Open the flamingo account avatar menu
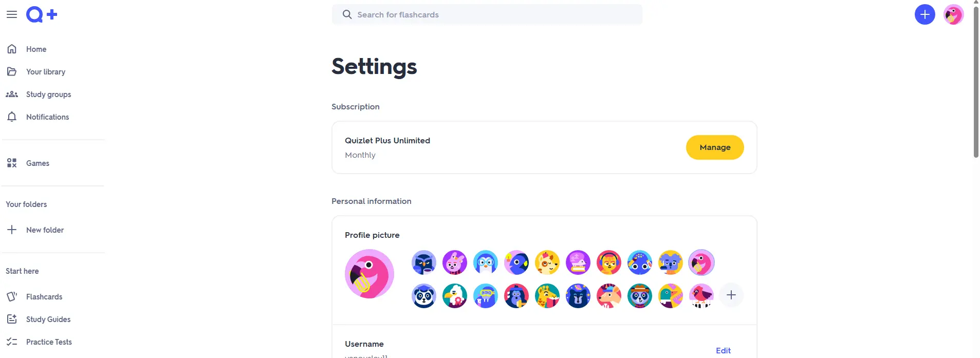Screen dimensions: 980x358 pyautogui.click(x=953, y=14)
